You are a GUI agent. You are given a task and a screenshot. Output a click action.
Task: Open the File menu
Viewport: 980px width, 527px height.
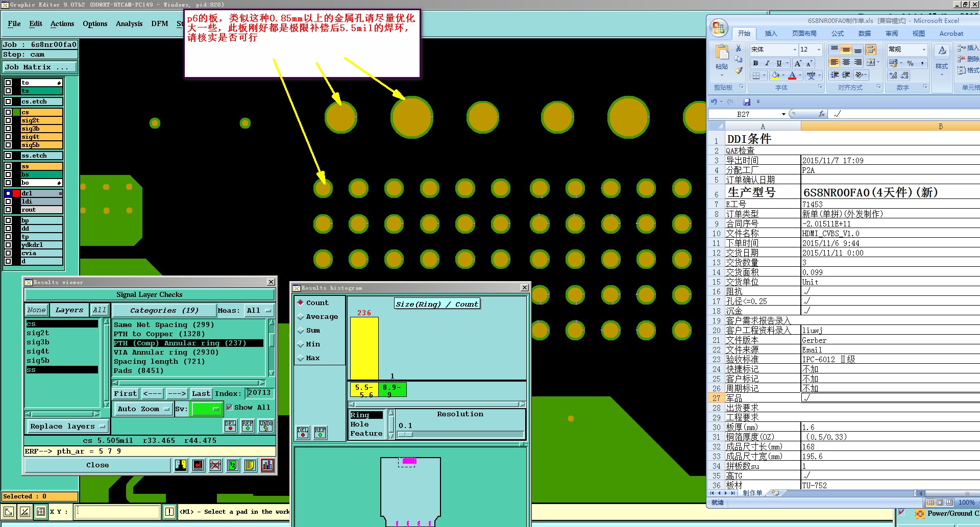click(14, 23)
